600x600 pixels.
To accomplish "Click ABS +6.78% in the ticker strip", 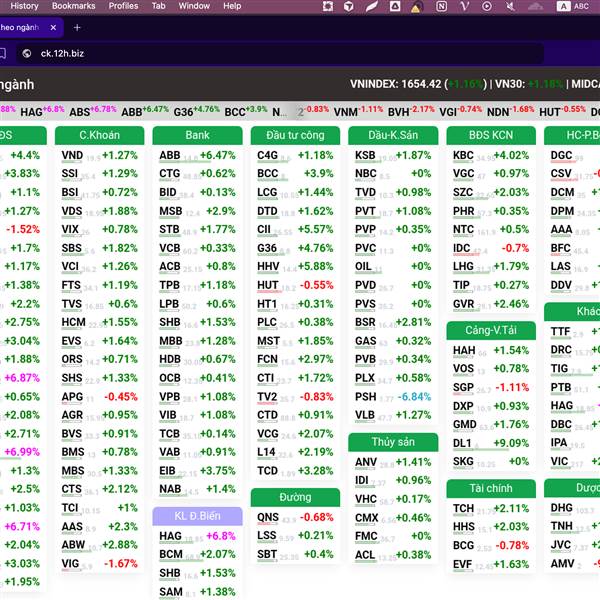I will (93, 111).
